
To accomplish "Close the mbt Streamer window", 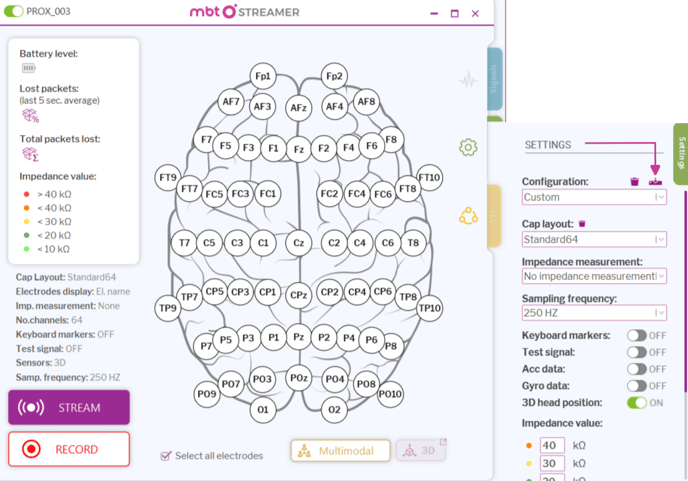I will click(475, 14).
